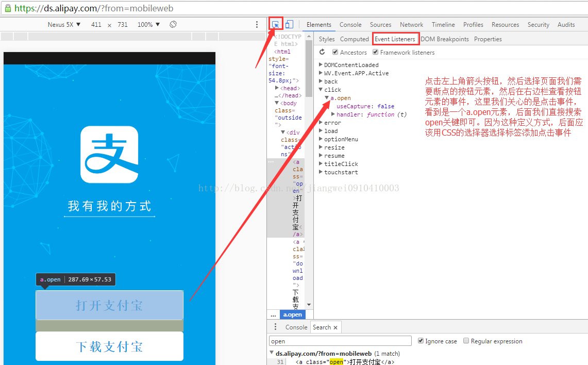Image resolution: width=588 pixels, height=365 pixels.
Task: Select the Properties sidebar tab
Action: pos(488,39)
